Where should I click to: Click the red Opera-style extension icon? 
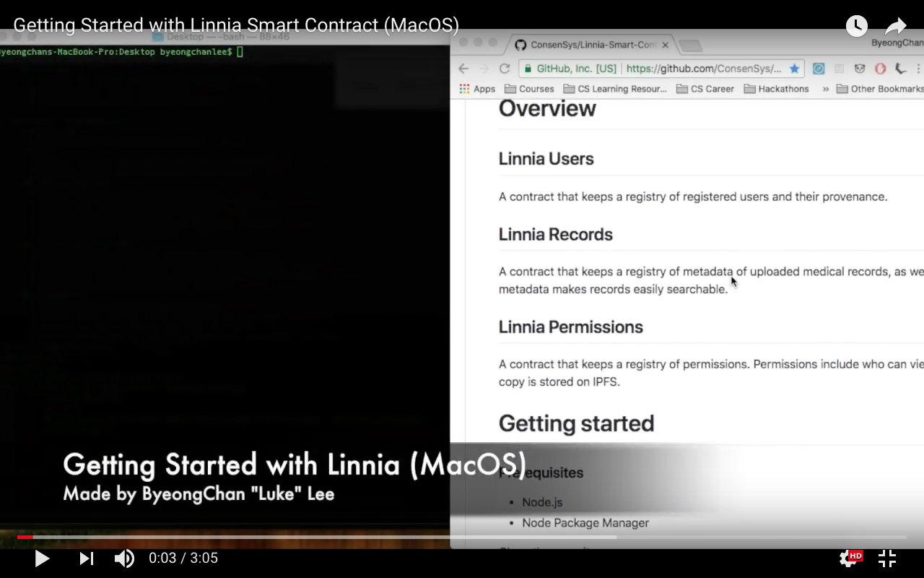[880, 69]
